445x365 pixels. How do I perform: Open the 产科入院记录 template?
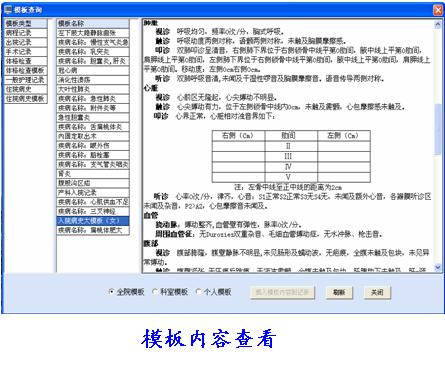93,192
